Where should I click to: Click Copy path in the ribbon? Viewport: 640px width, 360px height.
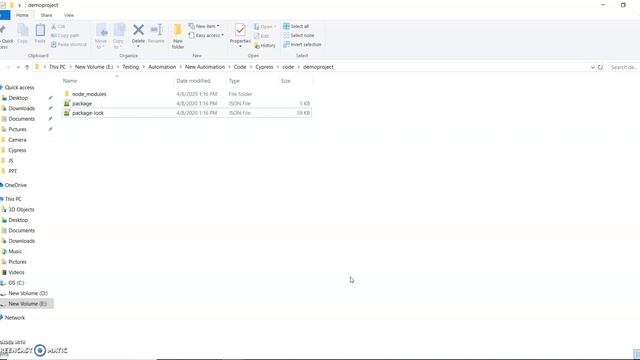65,36
